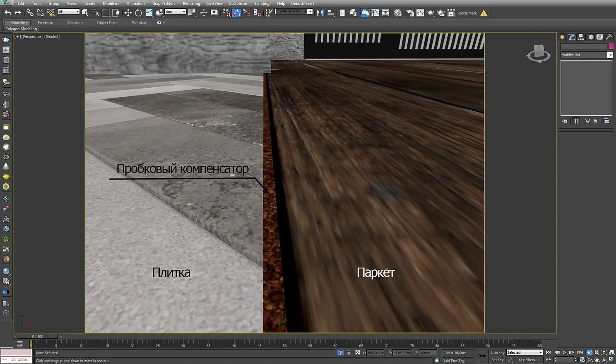
Task: Click the Play Animation button
Action: pos(564,352)
